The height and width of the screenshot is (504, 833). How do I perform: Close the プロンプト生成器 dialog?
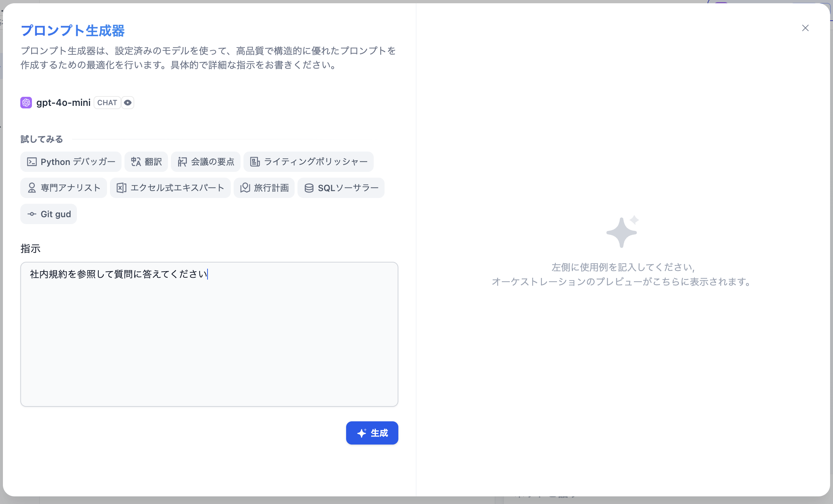[x=805, y=28]
